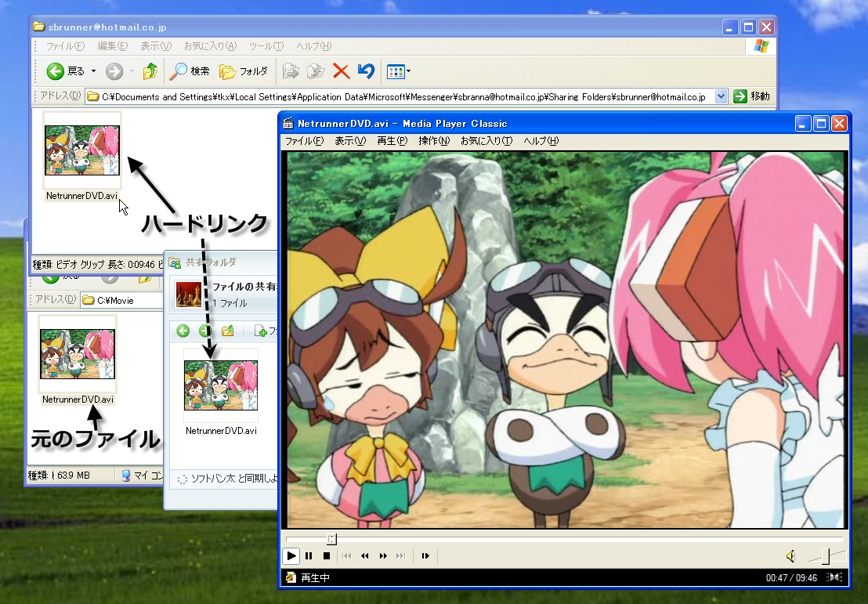Go up one folder level in sbrunner Explorer
868x604 pixels.
(x=150, y=71)
